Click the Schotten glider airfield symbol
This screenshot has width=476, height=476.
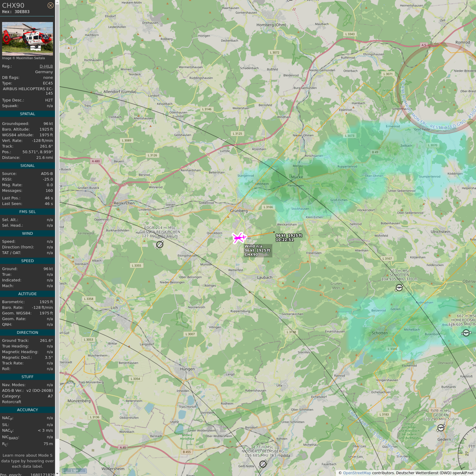(x=399, y=288)
